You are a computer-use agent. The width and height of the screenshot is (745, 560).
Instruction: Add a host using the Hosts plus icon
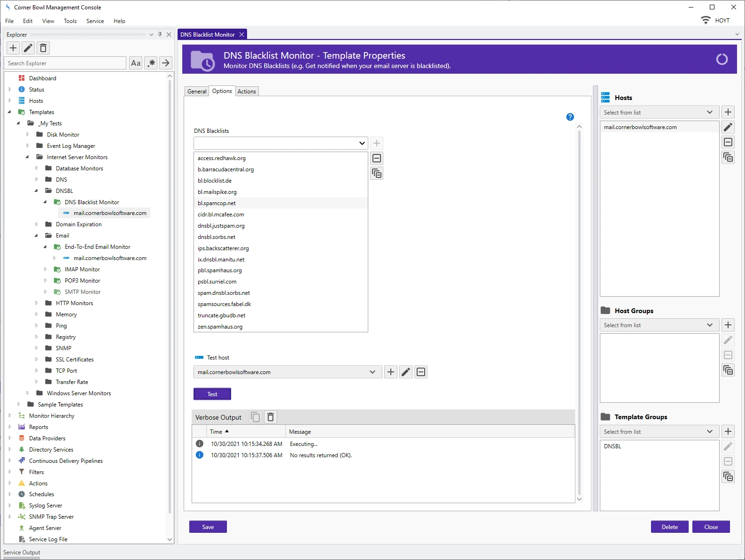point(728,112)
